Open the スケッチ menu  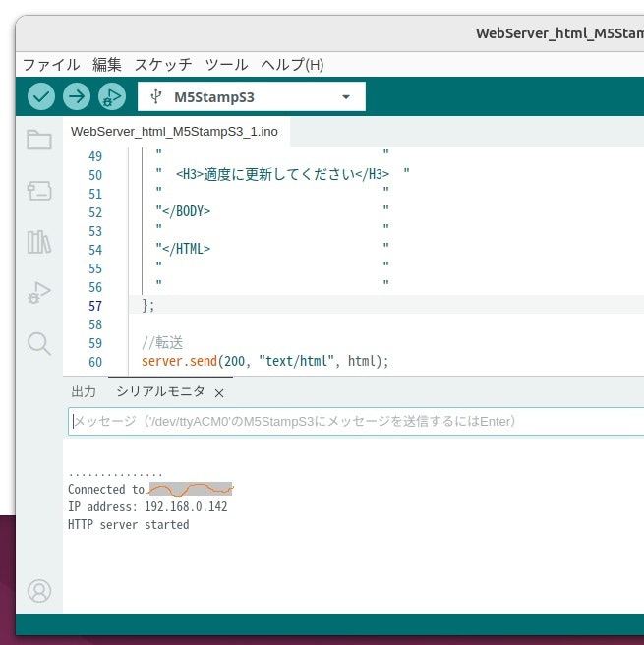tap(163, 65)
